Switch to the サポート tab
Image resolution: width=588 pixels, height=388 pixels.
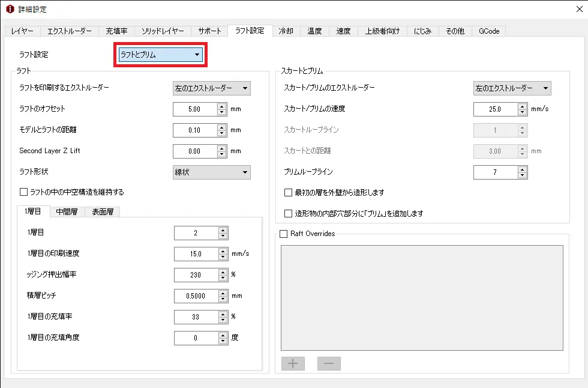tap(210, 31)
